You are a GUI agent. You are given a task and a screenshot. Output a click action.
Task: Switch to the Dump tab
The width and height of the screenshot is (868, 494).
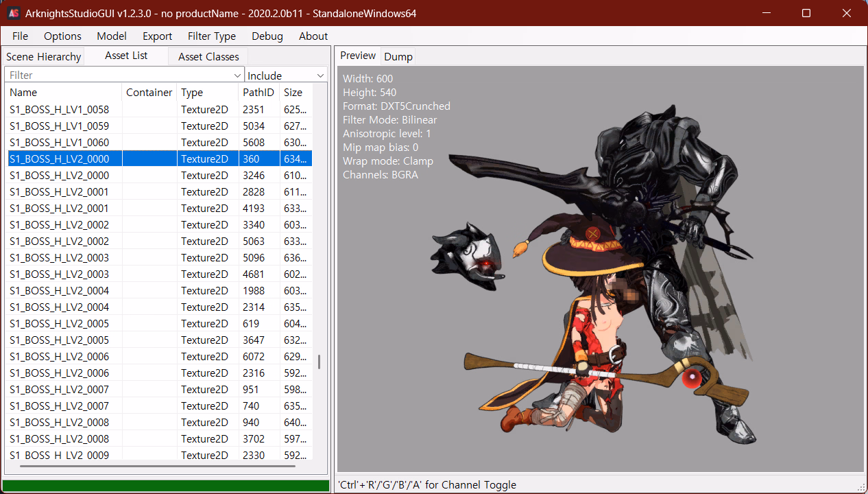[398, 57]
